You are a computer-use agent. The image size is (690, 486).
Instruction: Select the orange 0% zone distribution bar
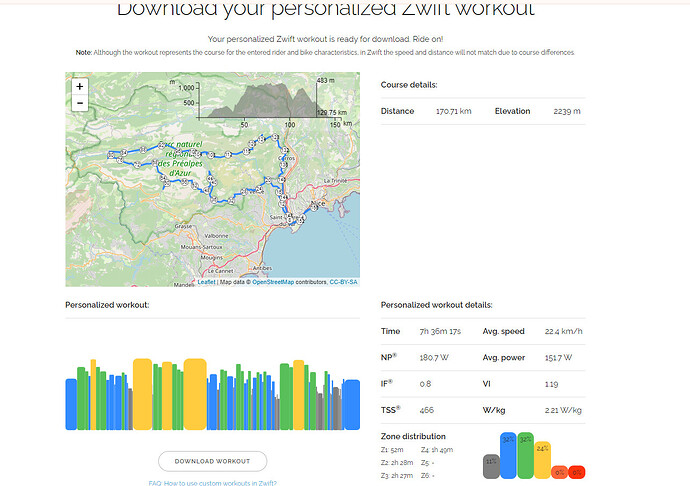(559, 472)
